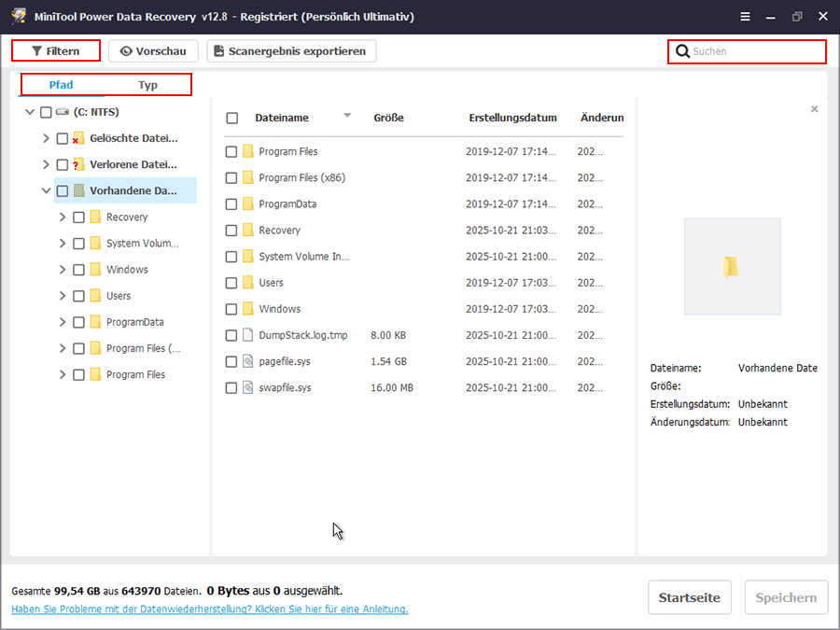840x630 pixels.
Task: Click the Startseite button
Action: point(690,597)
